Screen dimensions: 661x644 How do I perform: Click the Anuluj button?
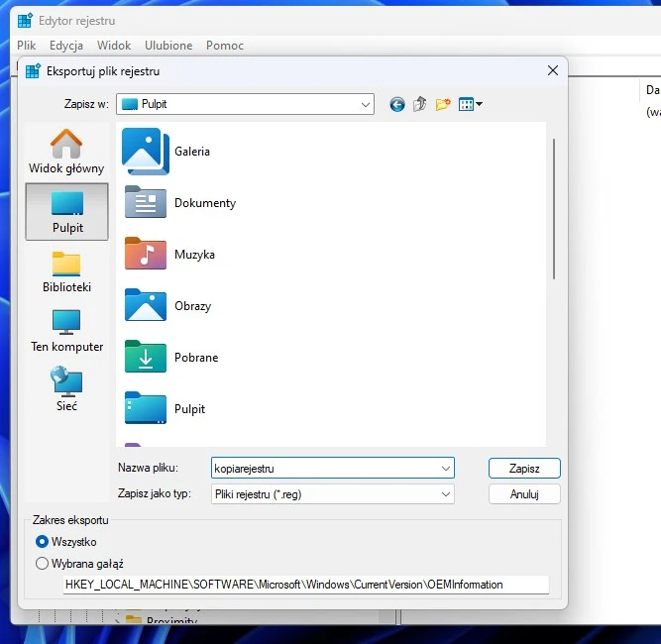coord(524,494)
